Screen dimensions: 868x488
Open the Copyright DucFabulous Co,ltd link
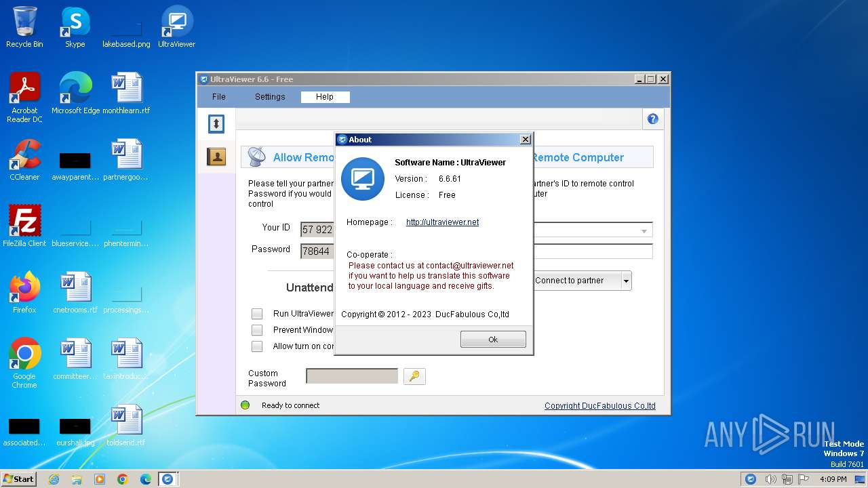(x=599, y=406)
